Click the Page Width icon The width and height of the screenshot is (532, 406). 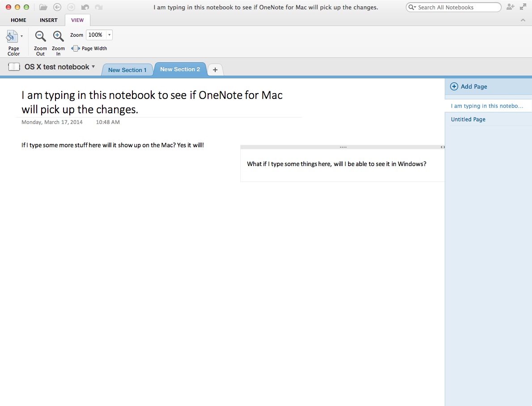tap(76, 48)
